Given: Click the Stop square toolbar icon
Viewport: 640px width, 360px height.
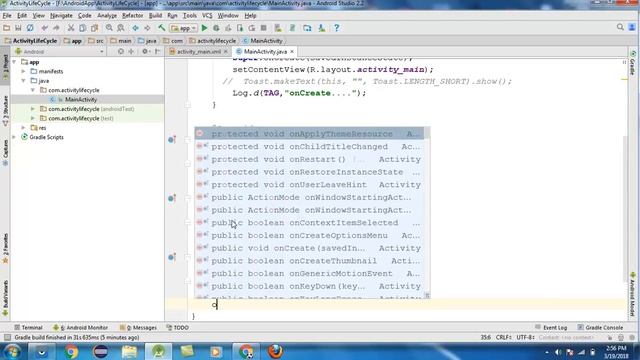Looking at the screenshot, I should (x=264, y=28).
